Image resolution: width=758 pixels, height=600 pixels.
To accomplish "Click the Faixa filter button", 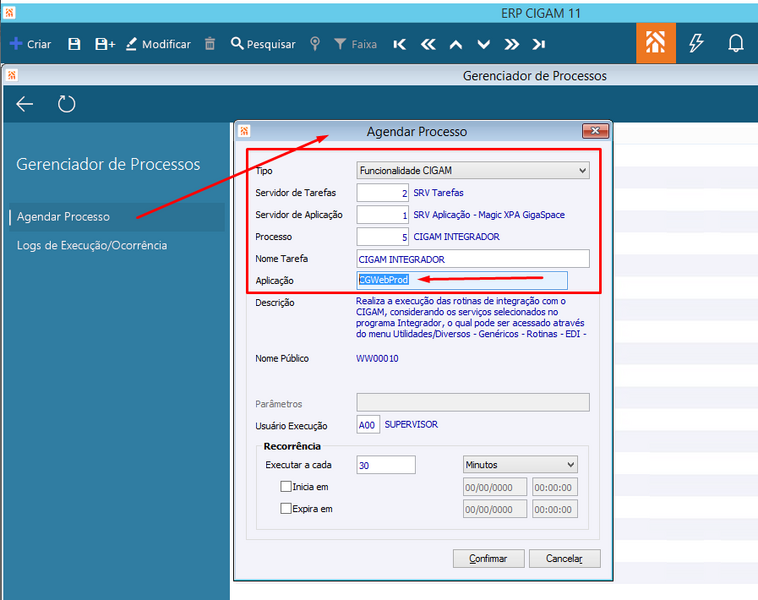I will coord(355,44).
